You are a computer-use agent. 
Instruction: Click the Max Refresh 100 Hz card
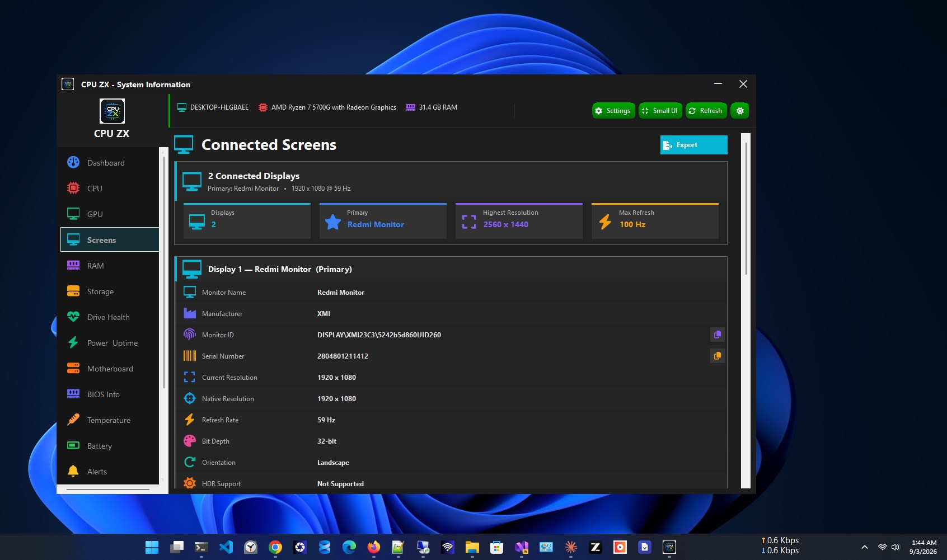coord(655,221)
